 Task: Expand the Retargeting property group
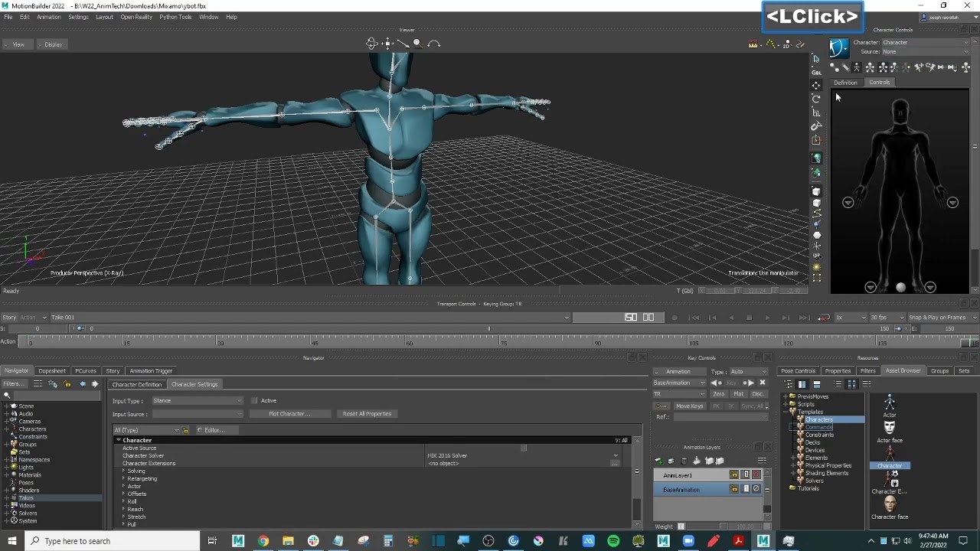pyautogui.click(x=123, y=479)
